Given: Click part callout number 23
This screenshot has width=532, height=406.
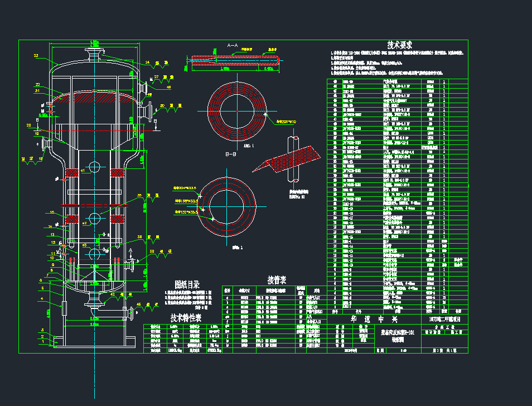Looking at the screenshot, I should click(36, 56).
